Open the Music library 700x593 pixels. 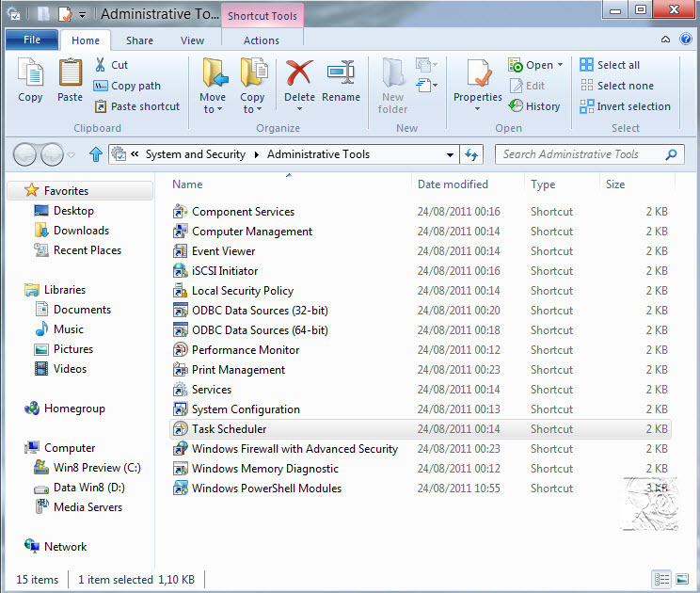pos(59,329)
